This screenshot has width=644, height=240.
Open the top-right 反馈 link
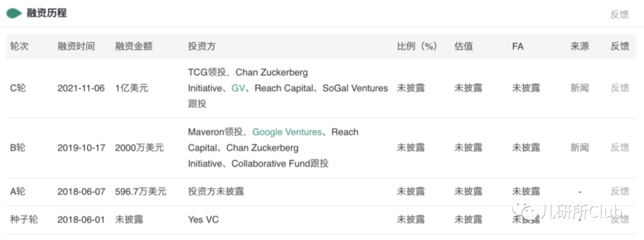click(x=620, y=14)
